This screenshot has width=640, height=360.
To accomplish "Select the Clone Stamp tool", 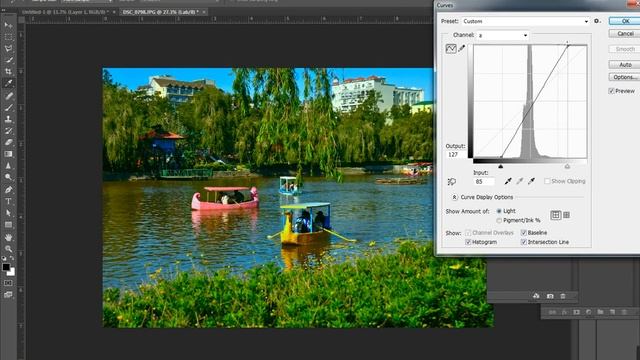I will tap(8, 119).
